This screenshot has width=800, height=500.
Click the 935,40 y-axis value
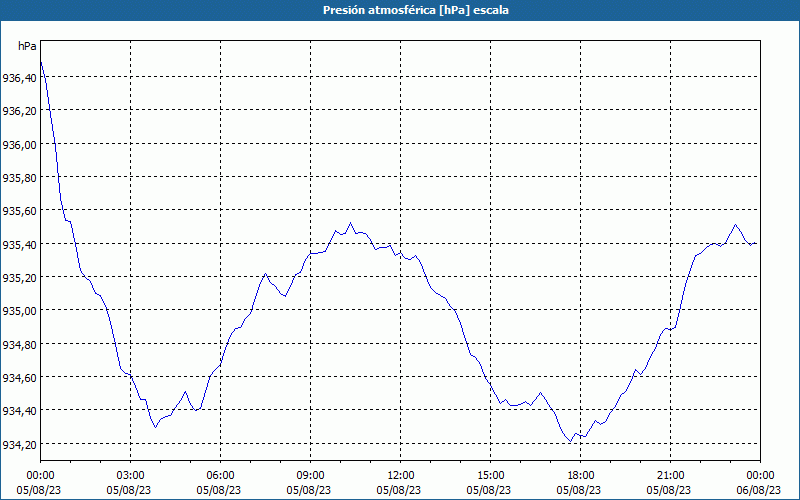[19, 244]
